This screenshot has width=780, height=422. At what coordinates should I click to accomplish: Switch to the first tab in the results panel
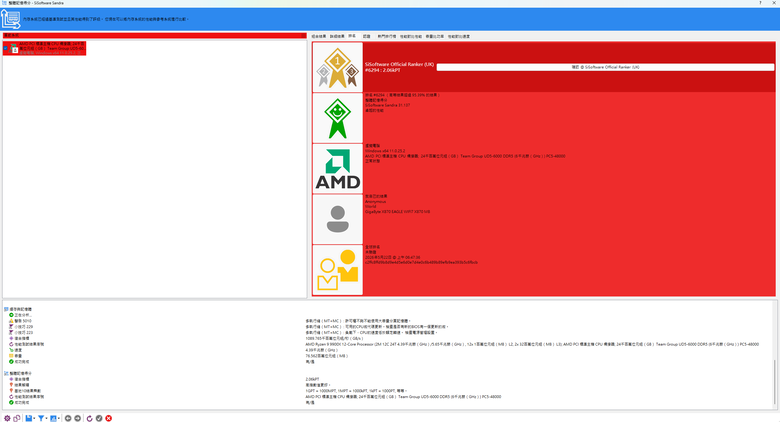pos(319,36)
